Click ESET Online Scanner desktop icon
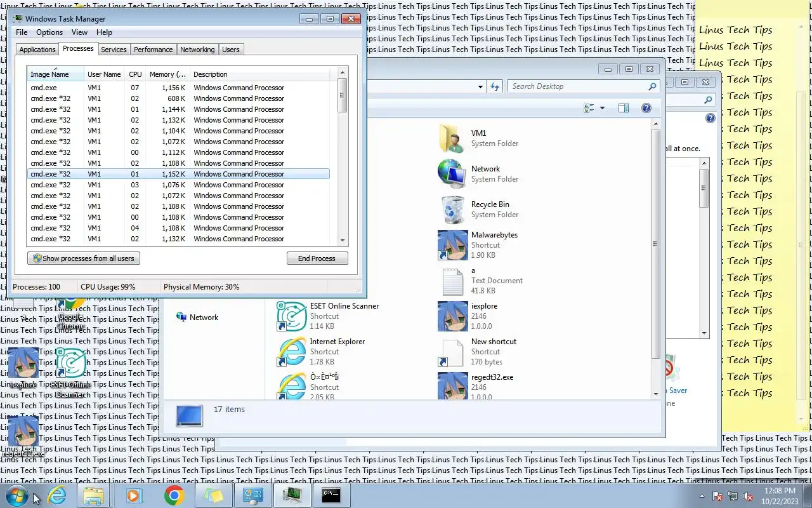Image resolution: width=812 pixels, height=508 pixels. [x=71, y=373]
